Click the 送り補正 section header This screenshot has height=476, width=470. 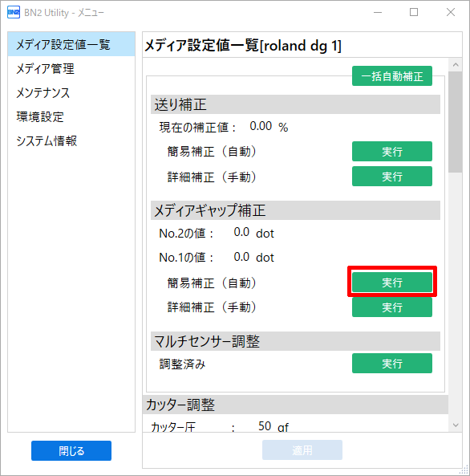pos(295,104)
